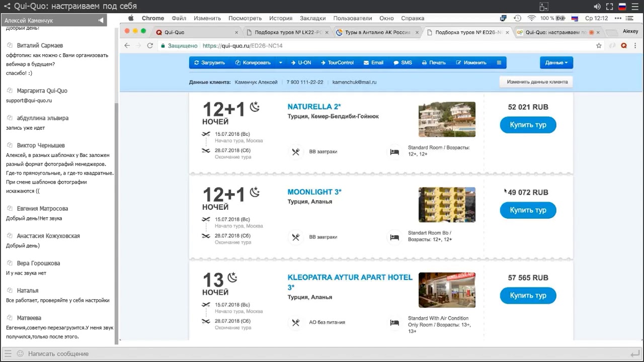The width and height of the screenshot is (644, 362).
Task: Open the NATURELLA 2* hotel link
Action: pos(314,107)
